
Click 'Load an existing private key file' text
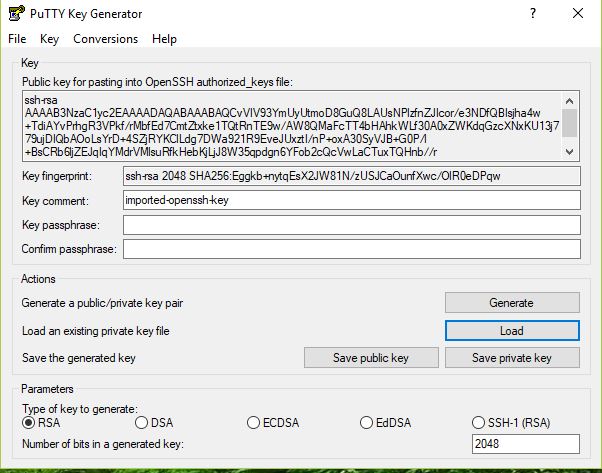point(96,331)
